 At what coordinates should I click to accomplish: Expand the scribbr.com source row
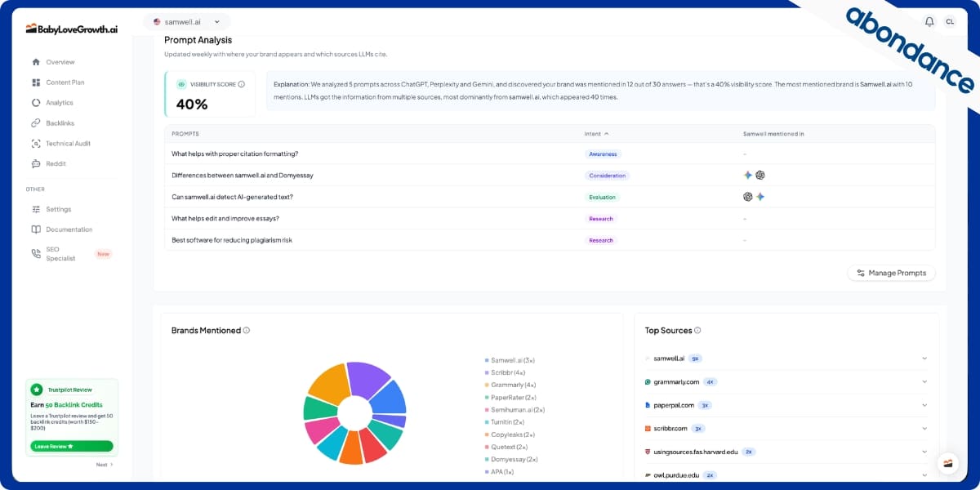click(x=924, y=429)
